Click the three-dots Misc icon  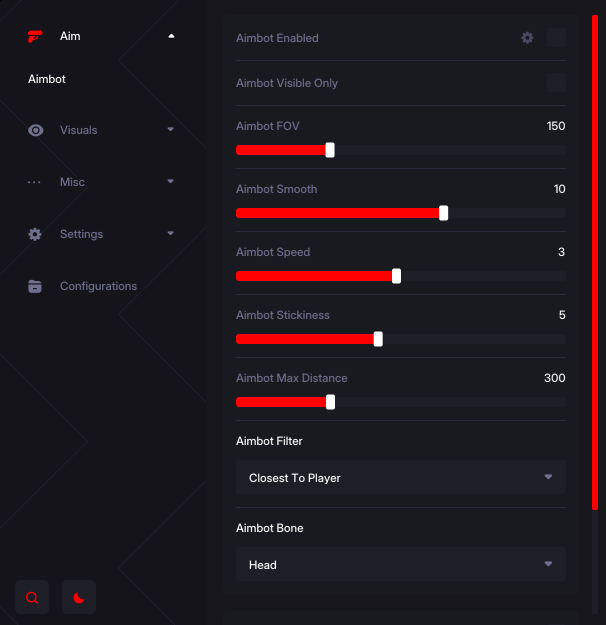point(34,183)
